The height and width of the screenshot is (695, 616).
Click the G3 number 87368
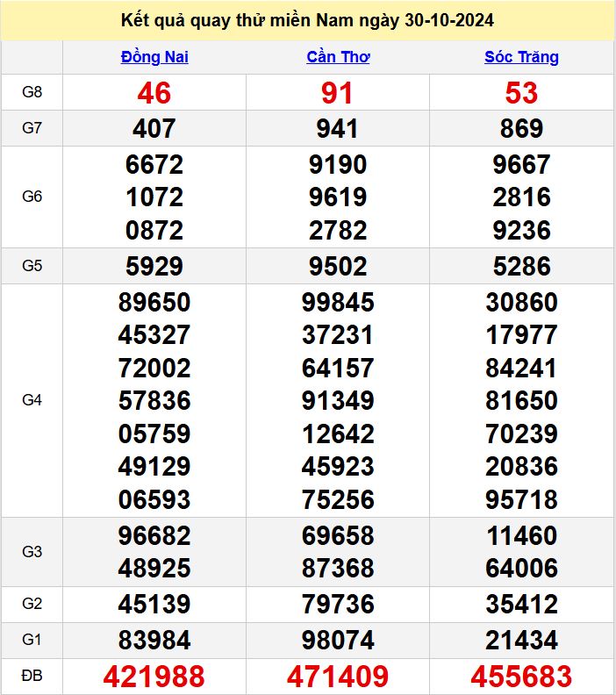(338, 569)
